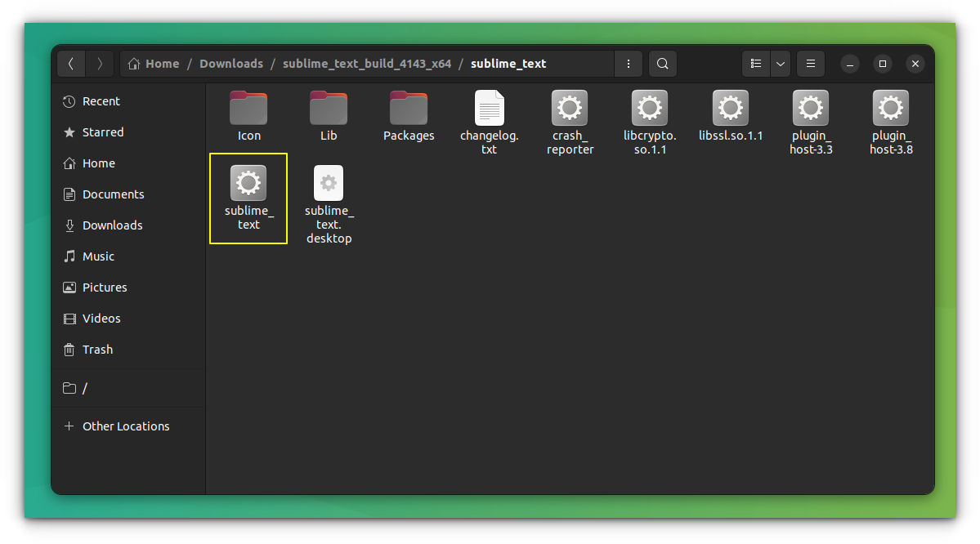Screen dimensions: 980x544
Task: Select the changelog.txt file
Action: (x=490, y=123)
